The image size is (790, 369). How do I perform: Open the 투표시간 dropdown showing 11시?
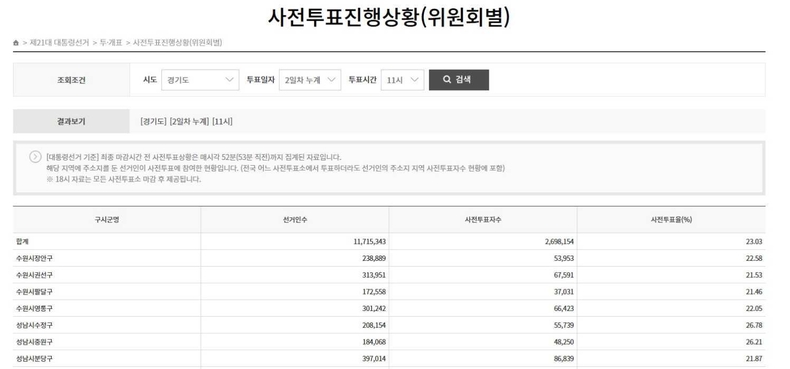click(403, 80)
